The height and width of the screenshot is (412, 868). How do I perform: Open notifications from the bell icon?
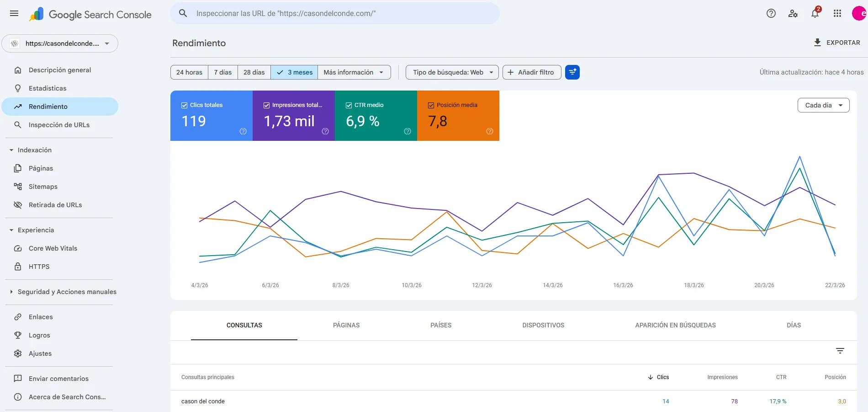pos(814,14)
